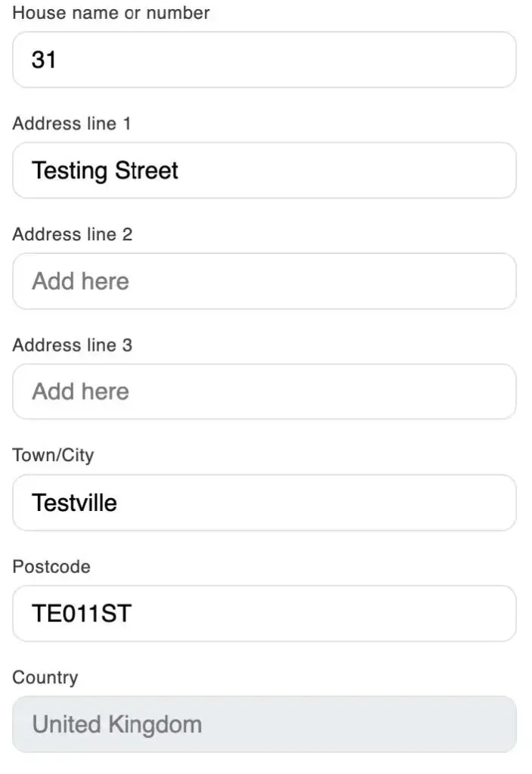Click the Address line 3 label
The image size is (532, 774).
pos(72,345)
